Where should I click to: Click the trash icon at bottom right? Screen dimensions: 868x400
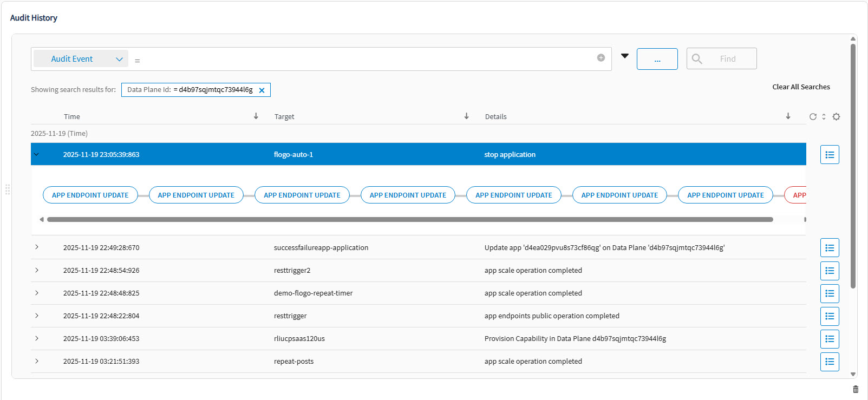pos(856,389)
